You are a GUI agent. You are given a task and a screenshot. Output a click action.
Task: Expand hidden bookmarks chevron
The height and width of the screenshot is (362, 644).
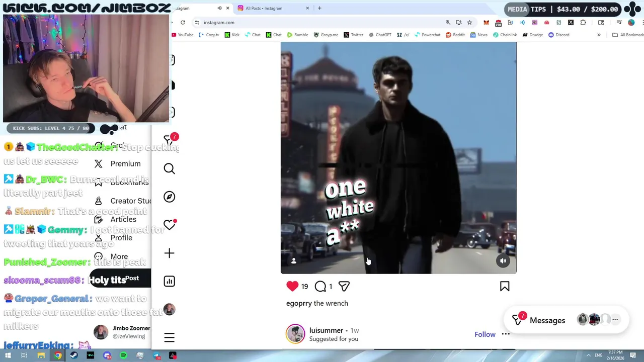(599, 35)
